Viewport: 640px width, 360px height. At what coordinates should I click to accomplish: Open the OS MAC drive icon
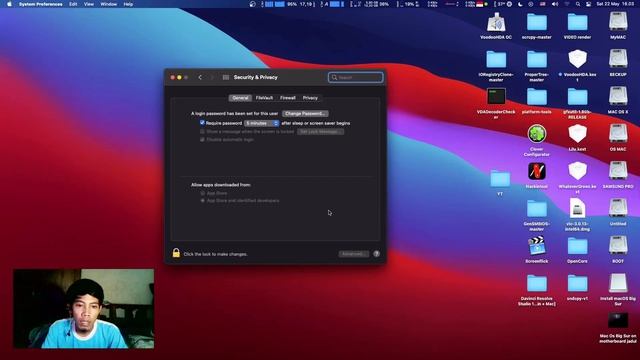coord(618,134)
